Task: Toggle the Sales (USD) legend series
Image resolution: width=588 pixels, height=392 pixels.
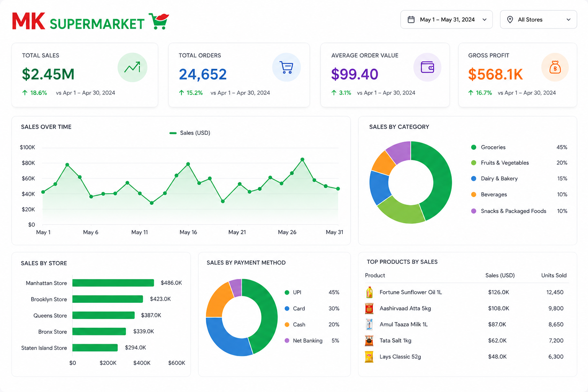Action: click(190, 133)
